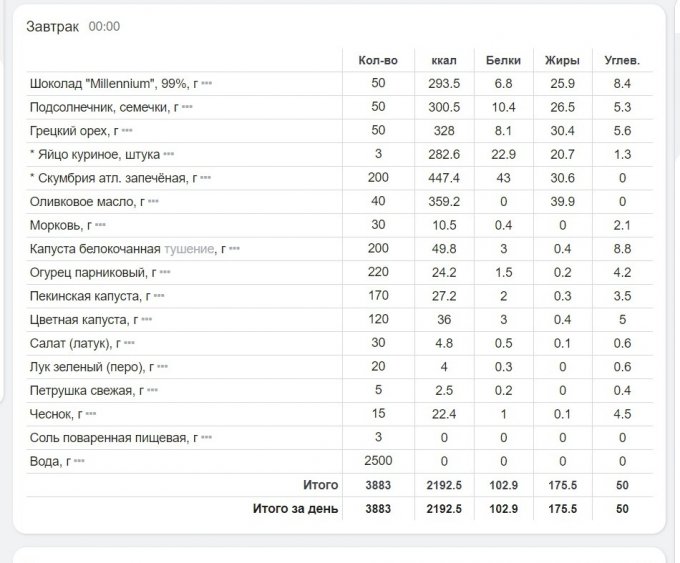Image resolution: width=680 pixels, height=563 pixels.
Task: Click the dots icon after Цветная капуста
Action: (146, 320)
